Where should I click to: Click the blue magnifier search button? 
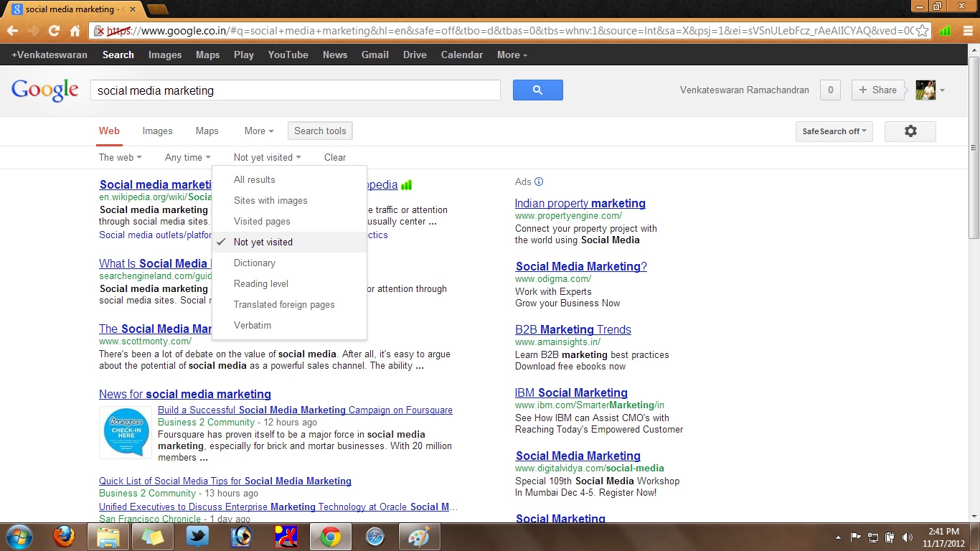[537, 90]
